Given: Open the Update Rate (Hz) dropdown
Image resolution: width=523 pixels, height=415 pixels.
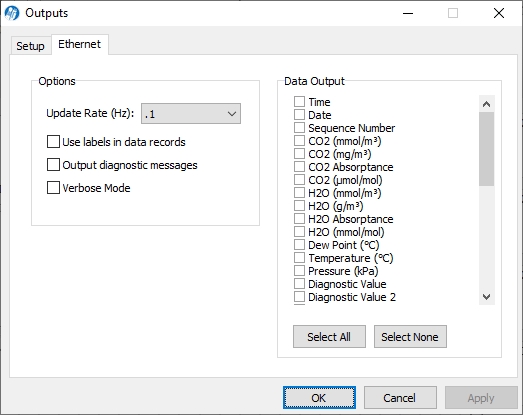Looking at the screenshot, I should [x=191, y=114].
